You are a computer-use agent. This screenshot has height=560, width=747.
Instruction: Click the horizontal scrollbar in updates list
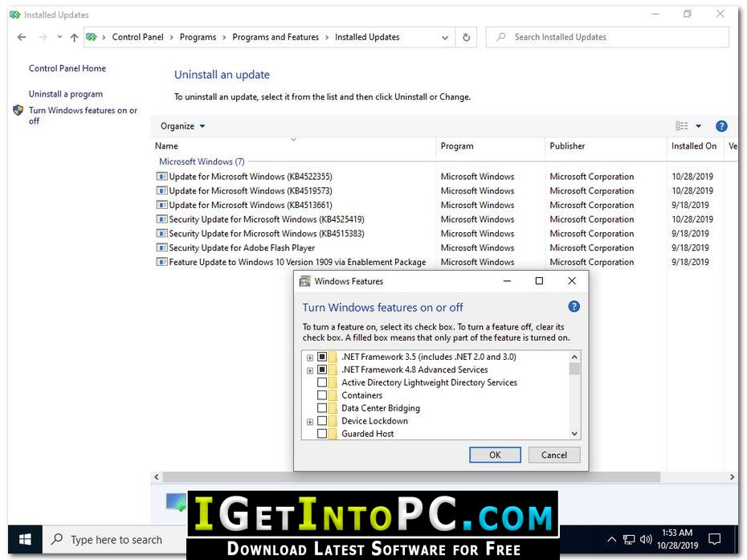[411, 476]
